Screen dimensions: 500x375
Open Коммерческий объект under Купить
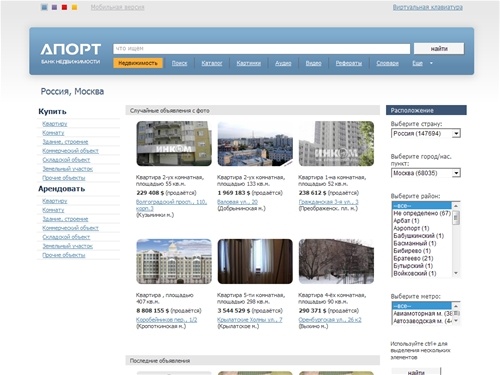70,151
